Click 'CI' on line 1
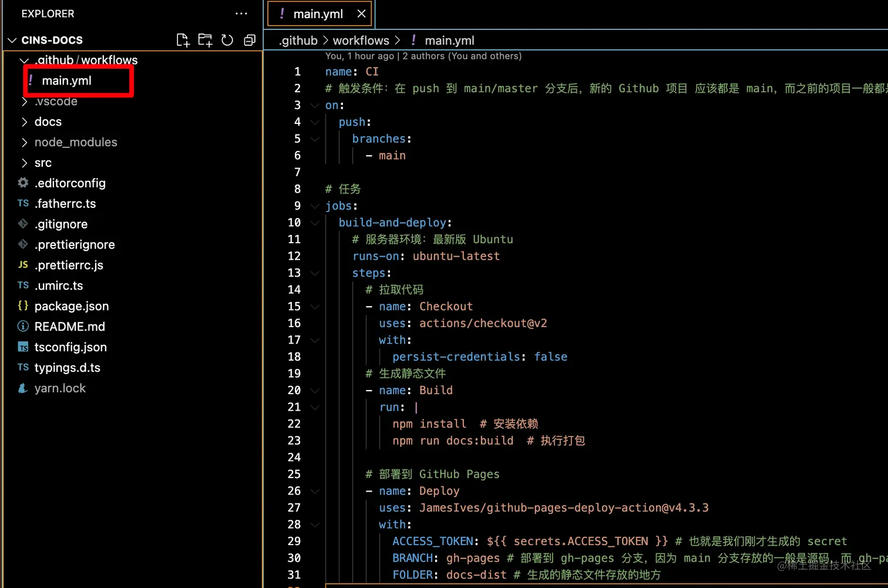 coord(372,72)
